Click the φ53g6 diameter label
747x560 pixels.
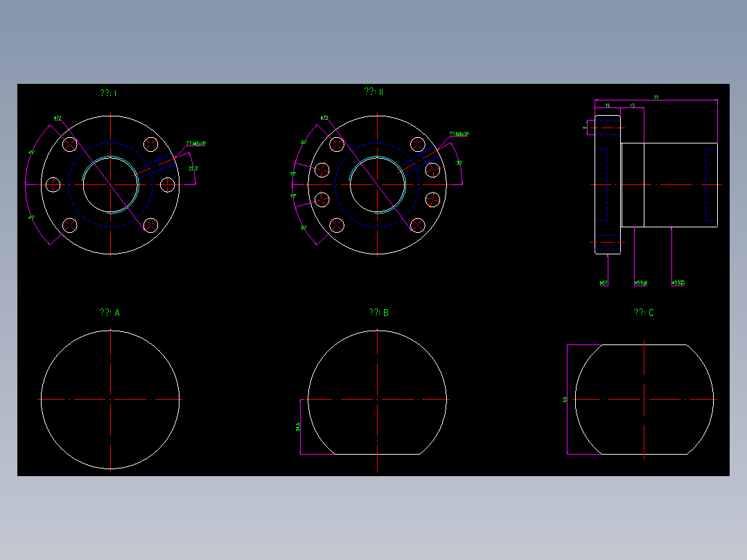click(x=641, y=283)
